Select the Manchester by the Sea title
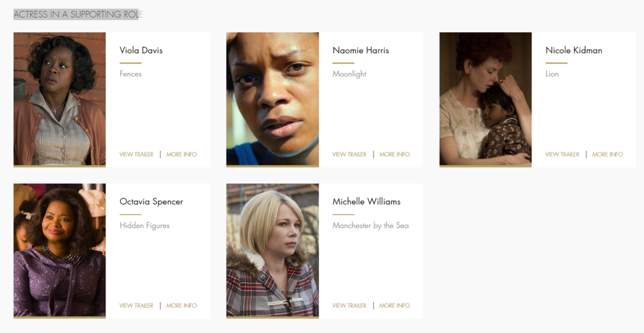The width and height of the screenshot is (644, 333). pyautogui.click(x=370, y=226)
